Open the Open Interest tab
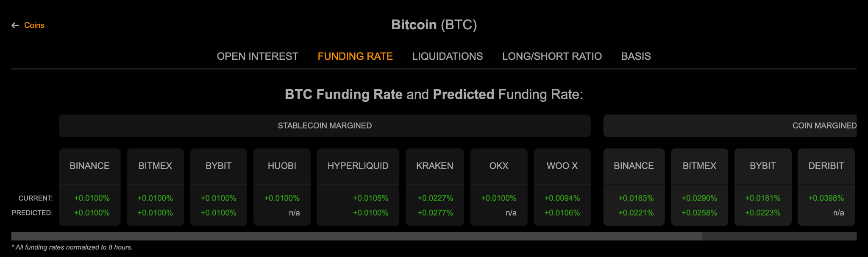Viewport: 868px width, 257px height. (x=257, y=56)
